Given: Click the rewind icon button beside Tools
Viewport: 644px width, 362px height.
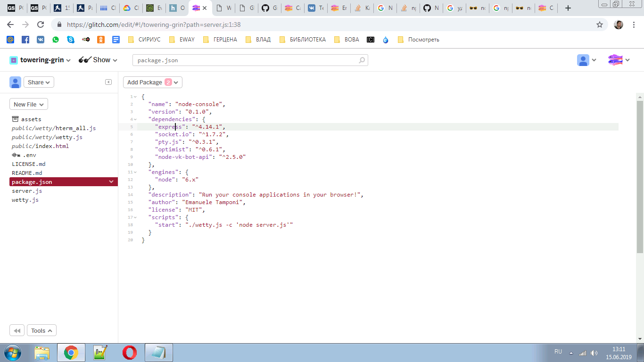Looking at the screenshot, I should pyautogui.click(x=17, y=330).
